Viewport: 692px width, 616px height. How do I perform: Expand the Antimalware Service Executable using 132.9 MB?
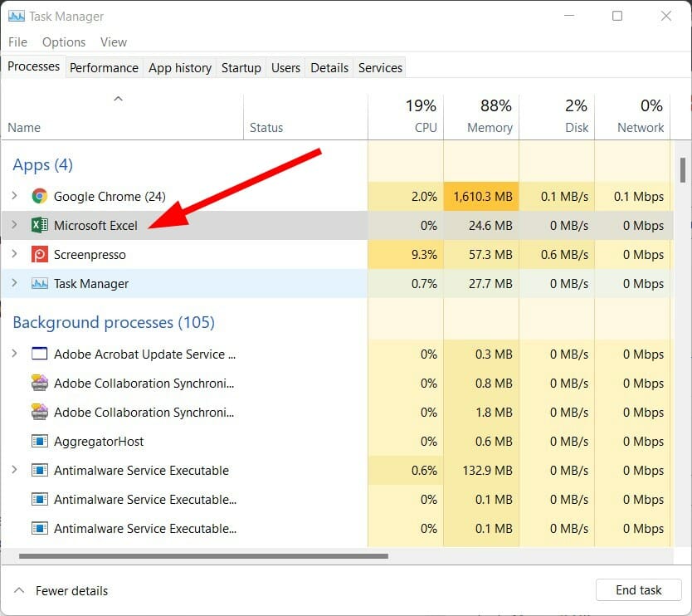click(15, 470)
